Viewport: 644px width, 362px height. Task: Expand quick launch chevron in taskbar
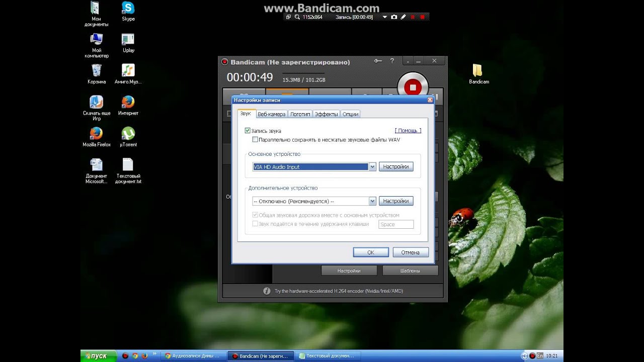pos(154,354)
